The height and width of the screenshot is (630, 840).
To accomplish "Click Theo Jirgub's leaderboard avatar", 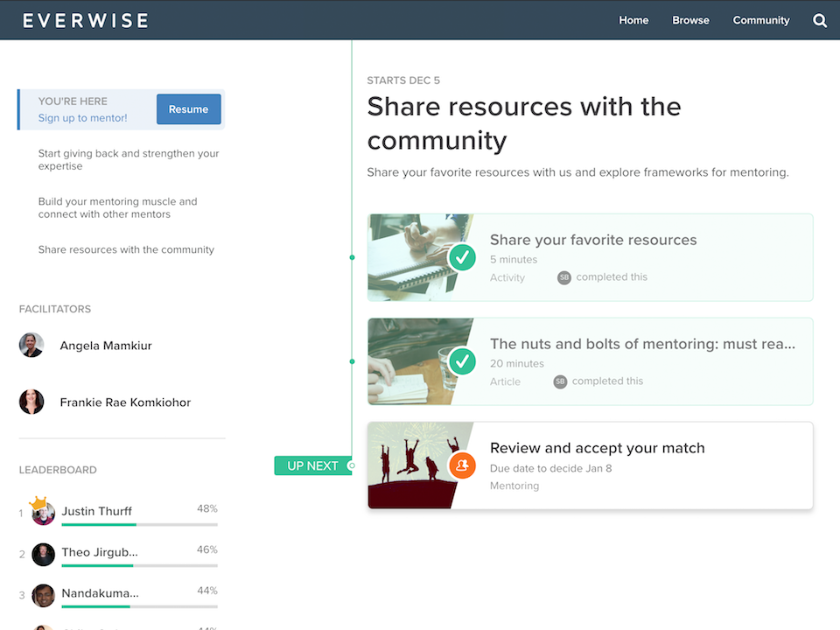I will coord(43,554).
